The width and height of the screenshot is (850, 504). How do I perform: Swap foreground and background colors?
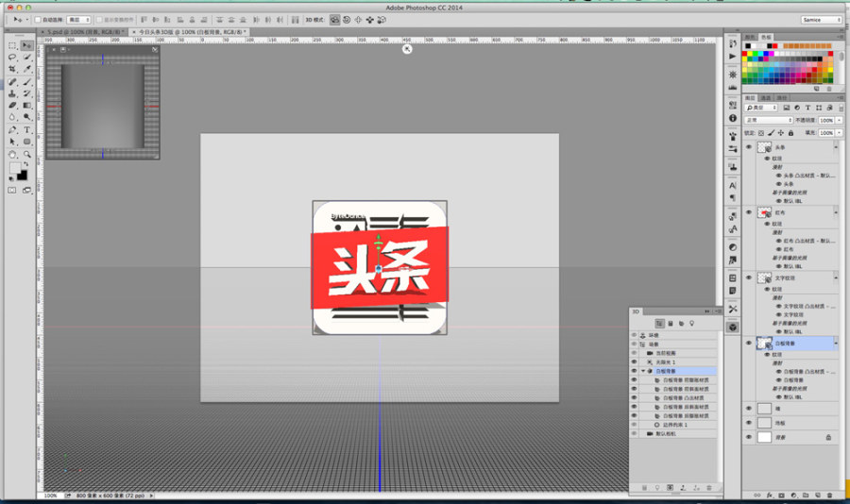coord(26,163)
